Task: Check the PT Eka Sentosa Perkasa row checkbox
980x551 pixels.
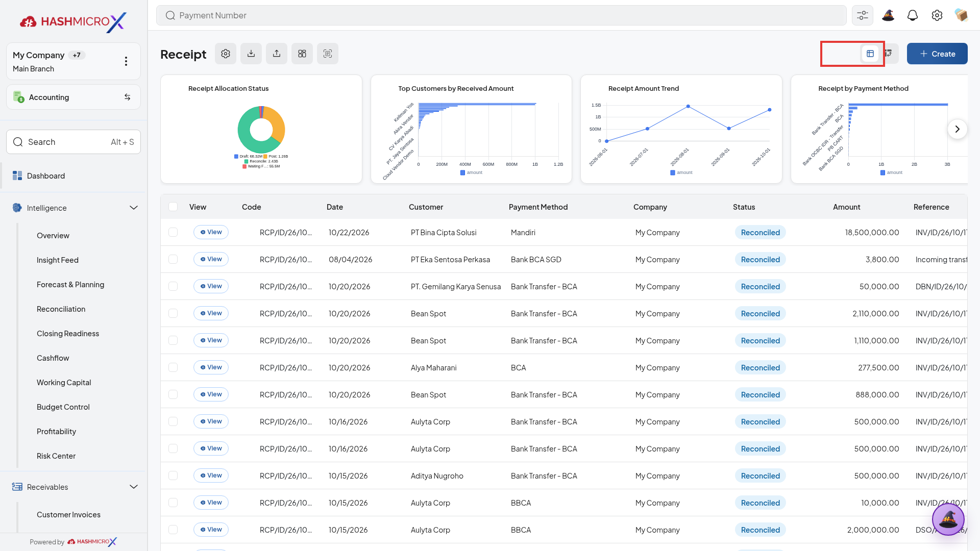Action: tap(173, 259)
